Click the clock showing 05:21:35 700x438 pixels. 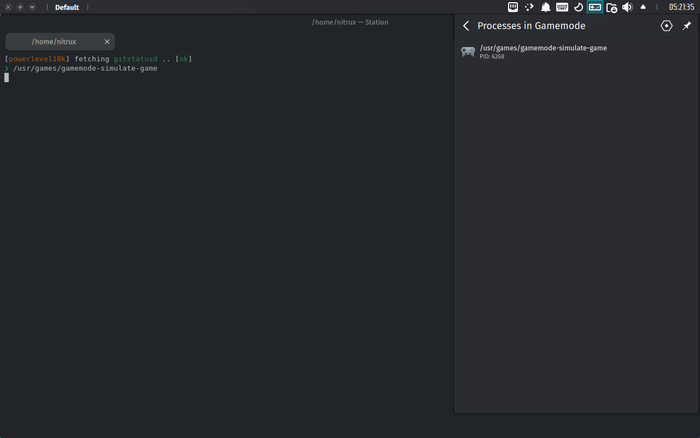[x=681, y=7]
